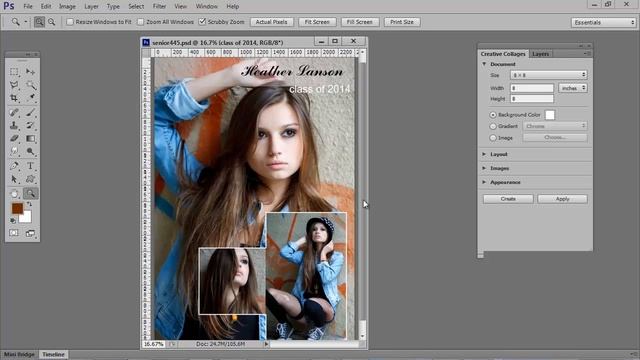The width and height of the screenshot is (640, 360).
Task: Select the Quick Selection tool
Action: coord(31,85)
